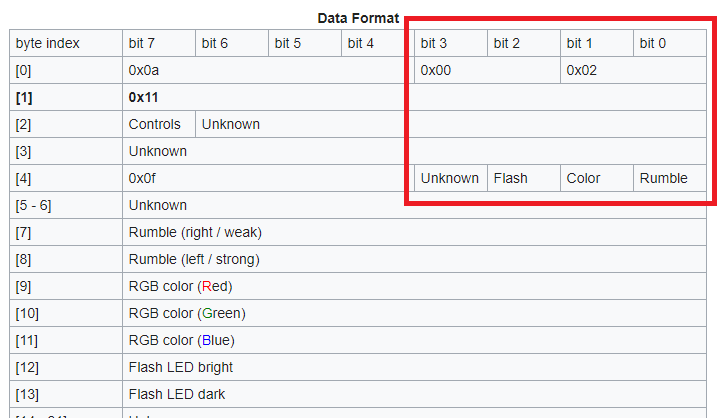Select the "Color" bit cell

[x=583, y=178]
